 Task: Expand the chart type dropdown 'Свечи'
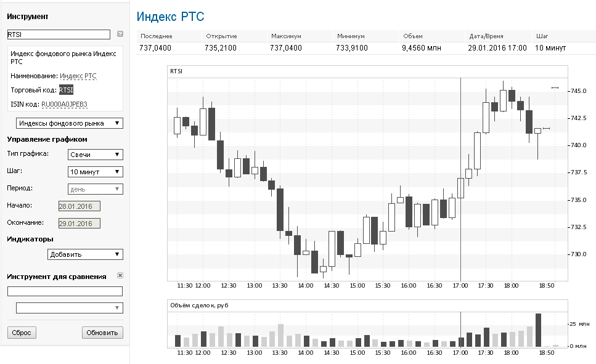94,155
